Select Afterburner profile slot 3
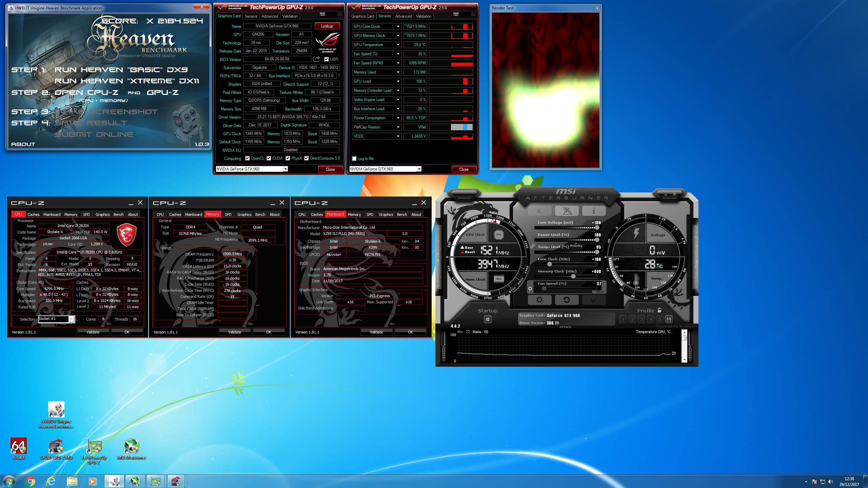Viewport: 868px width, 488px height. click(x=641, y=319)
